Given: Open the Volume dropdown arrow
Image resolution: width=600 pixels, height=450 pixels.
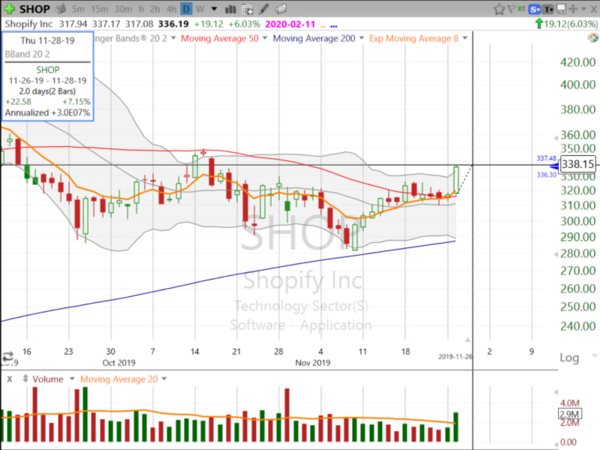Looking at the screenshot, I should (x=72, y=379).
